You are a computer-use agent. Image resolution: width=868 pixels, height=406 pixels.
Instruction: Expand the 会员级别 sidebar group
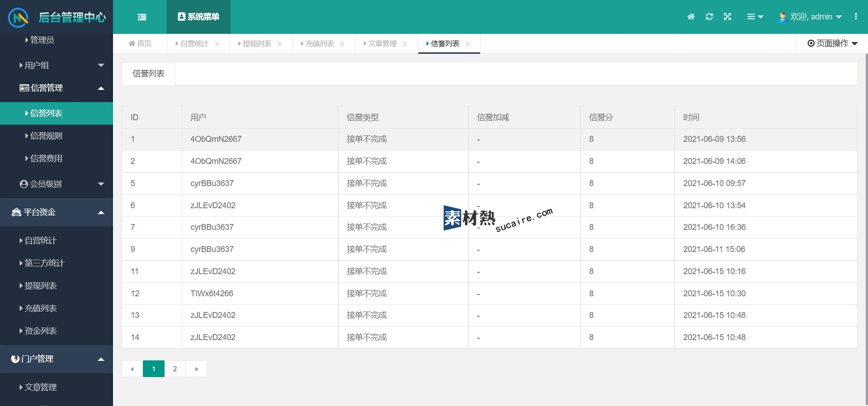[57, 184]
